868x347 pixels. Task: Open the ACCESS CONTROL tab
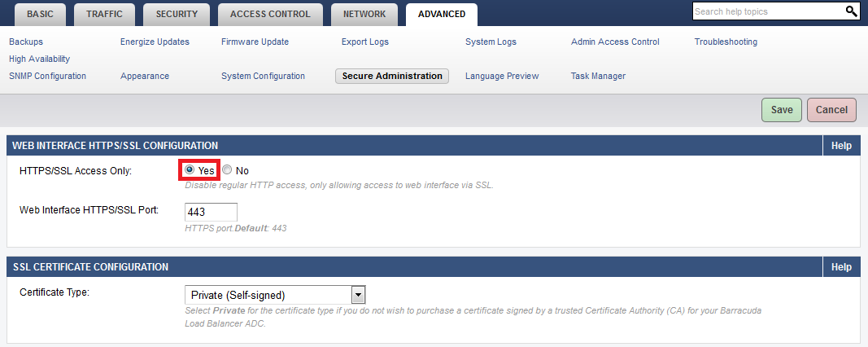[x=270, y=15]
